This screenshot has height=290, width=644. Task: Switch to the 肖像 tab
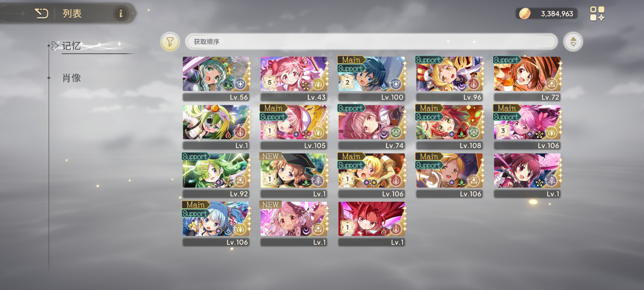72,78
